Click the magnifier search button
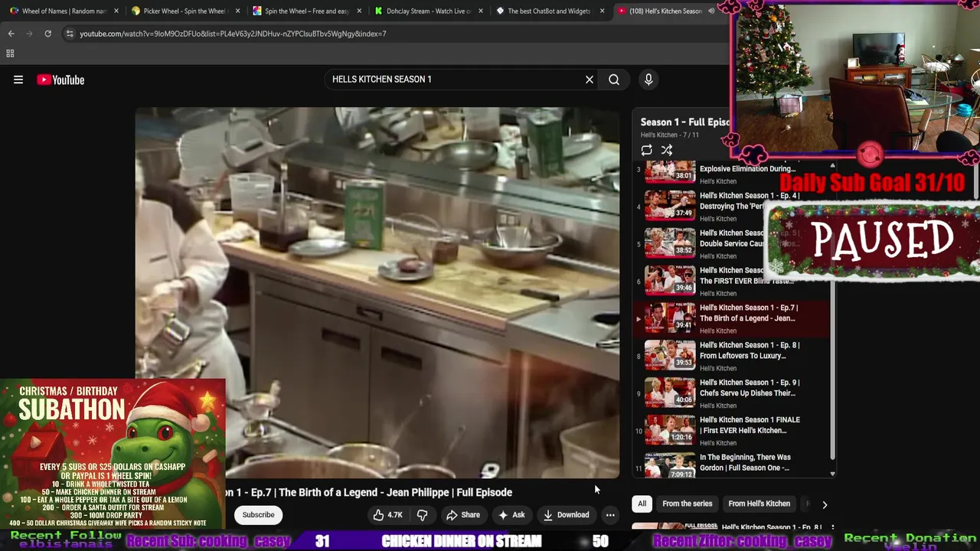The height and width of the screenshot is (551, 980). coord(614,80)
